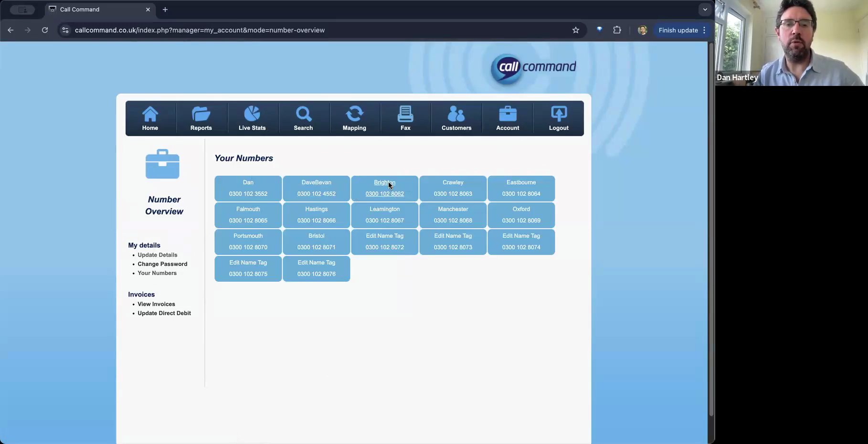Open the View Invoices link
868x444 pixels.
pos(156,304)
